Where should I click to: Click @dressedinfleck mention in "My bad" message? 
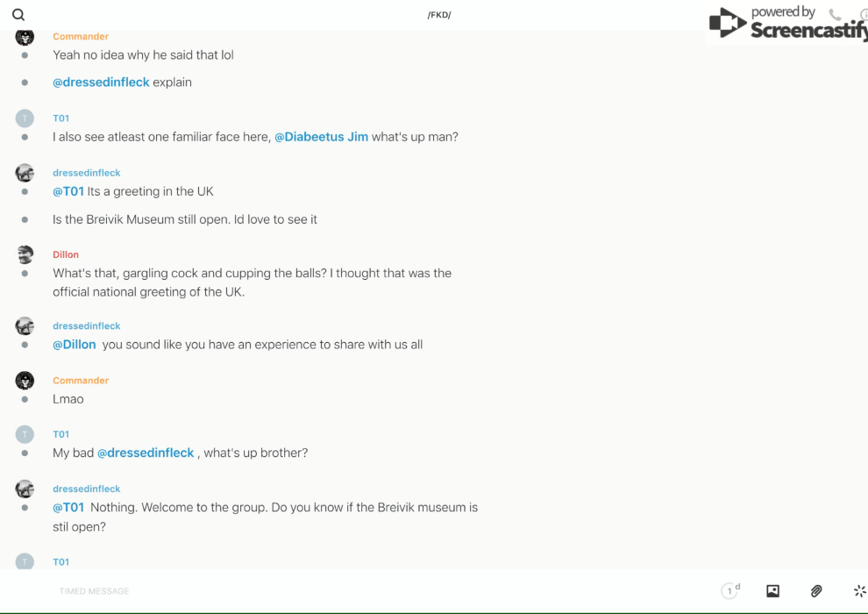pos(146,453)
